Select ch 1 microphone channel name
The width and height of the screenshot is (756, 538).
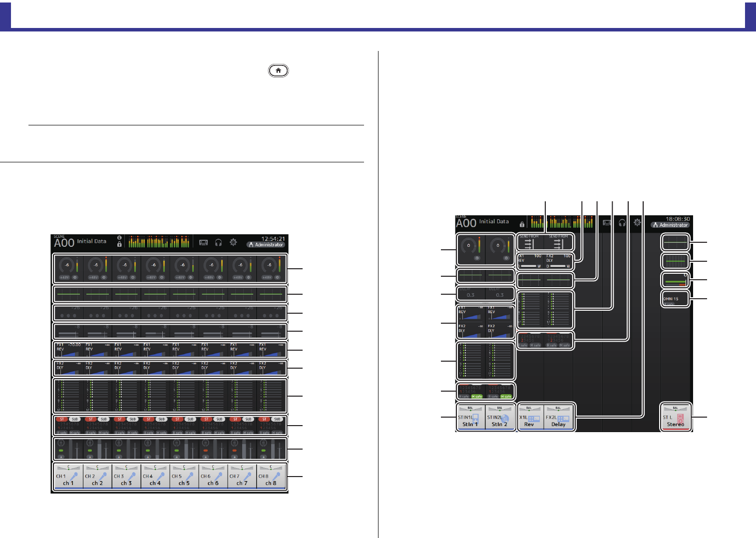click(x=68, y=477)
